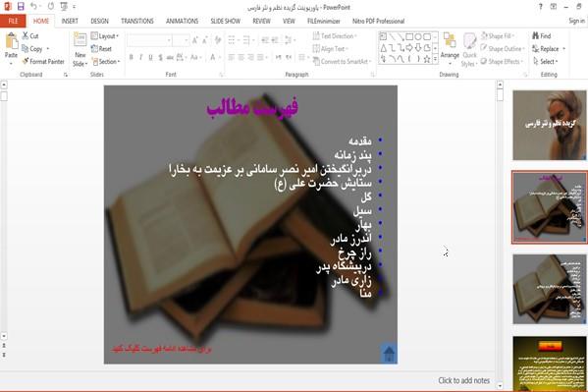
Task: Select the Right Arrow block shape
Action: (409, 48)
